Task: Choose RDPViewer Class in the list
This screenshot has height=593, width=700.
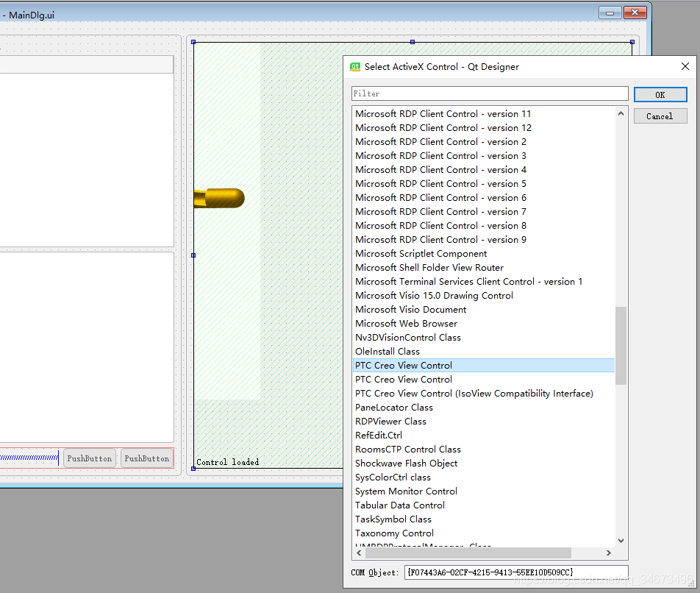Action: pos(390,422)
